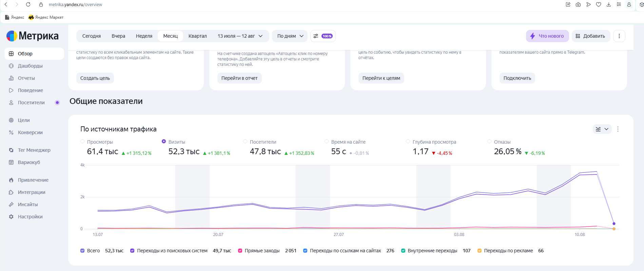Click the Отчеты bar chart icon
The width and height of the screenshot is (644, 271).
click(x=11, y=78)
